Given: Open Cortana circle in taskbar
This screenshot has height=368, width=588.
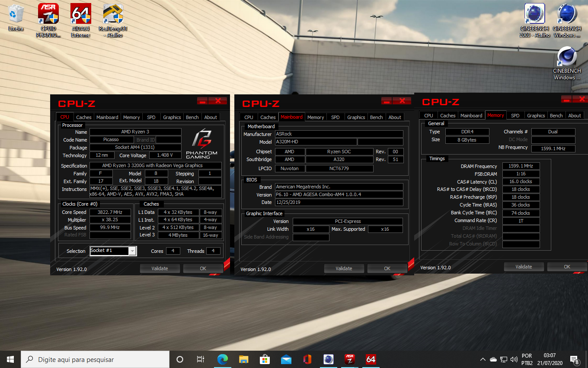Looking at the screenshot, I should (180, 359).
